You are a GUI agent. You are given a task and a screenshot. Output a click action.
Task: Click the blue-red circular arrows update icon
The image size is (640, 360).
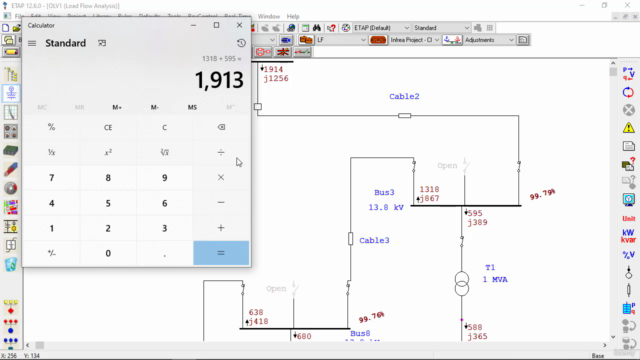coord(629,92)
